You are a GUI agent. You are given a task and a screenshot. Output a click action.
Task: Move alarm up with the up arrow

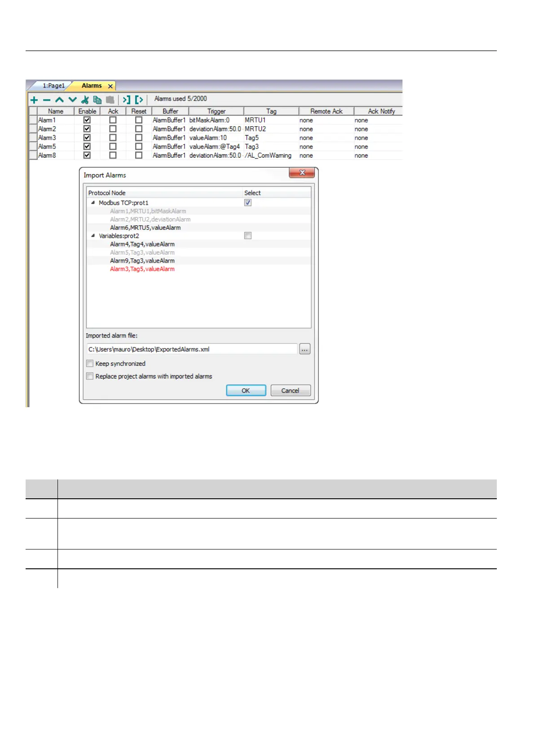click(59, 100)
